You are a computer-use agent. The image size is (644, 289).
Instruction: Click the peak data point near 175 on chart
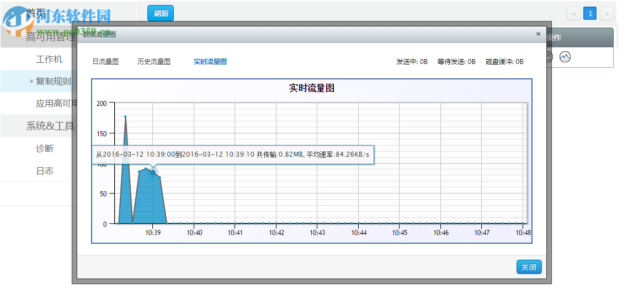pyautogui.click(x=125, y=116)
